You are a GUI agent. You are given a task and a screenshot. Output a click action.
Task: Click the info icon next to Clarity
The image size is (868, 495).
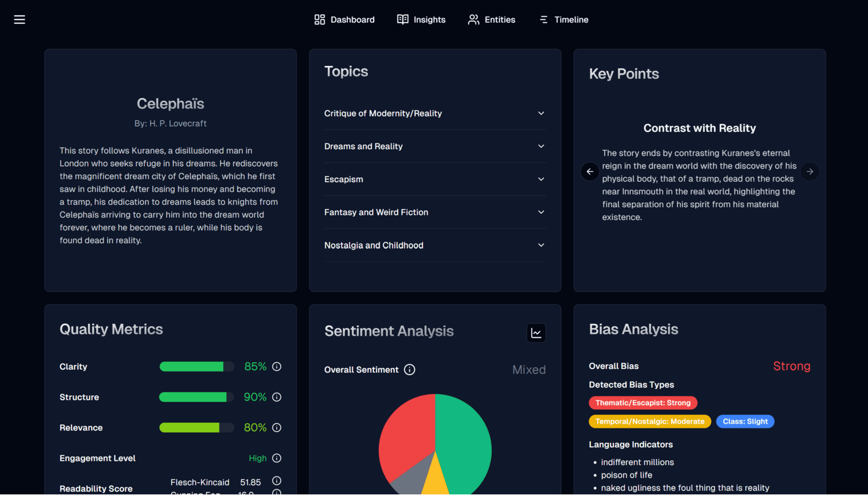click(x=276, y=367)
